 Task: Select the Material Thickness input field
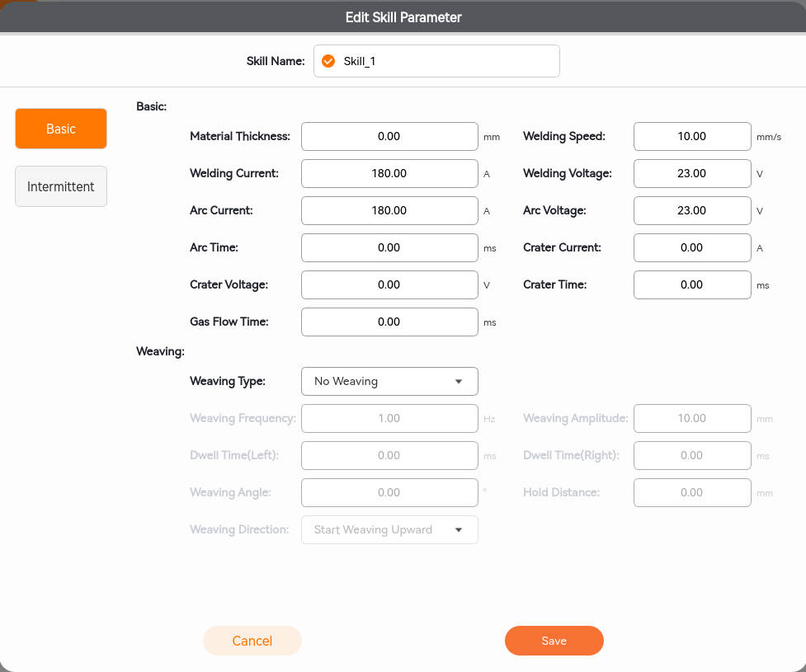click(x=389, y=136)
